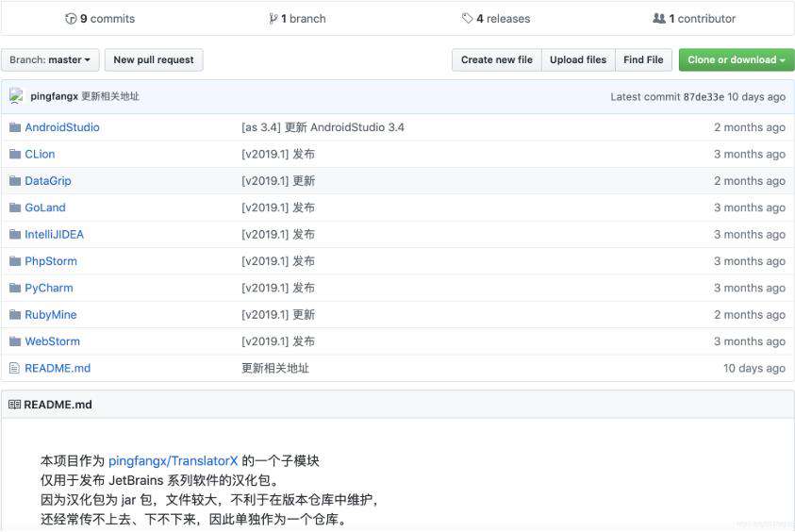
Task: Click the PhpStorm folder icon
Action: coord(15,261)
